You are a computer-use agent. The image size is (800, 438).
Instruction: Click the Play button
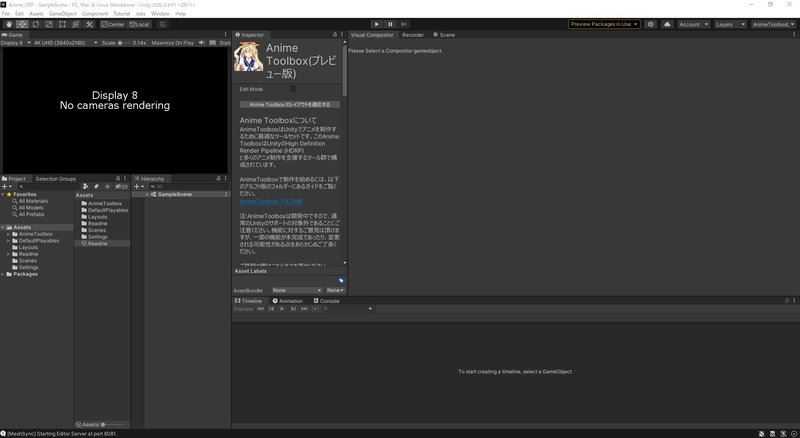[377, 24]
